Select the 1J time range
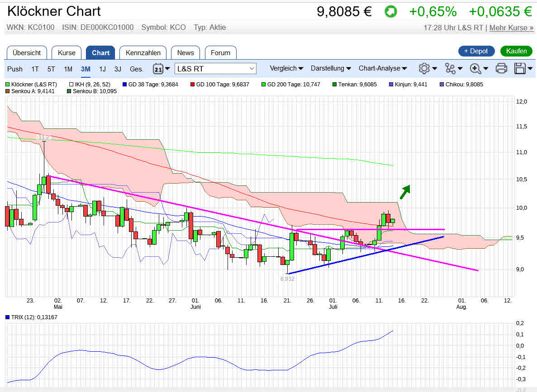 tap(103, 69)
